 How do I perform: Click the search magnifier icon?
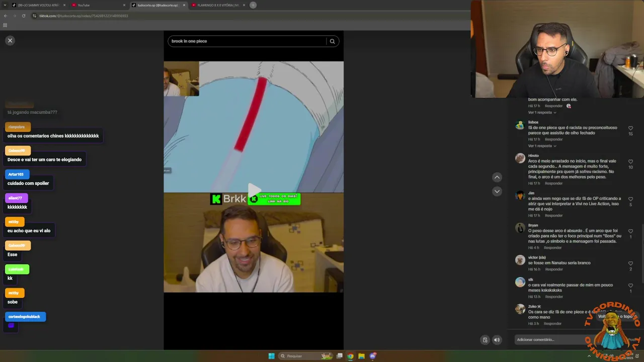pyautogui.click(x=332, y=41)
